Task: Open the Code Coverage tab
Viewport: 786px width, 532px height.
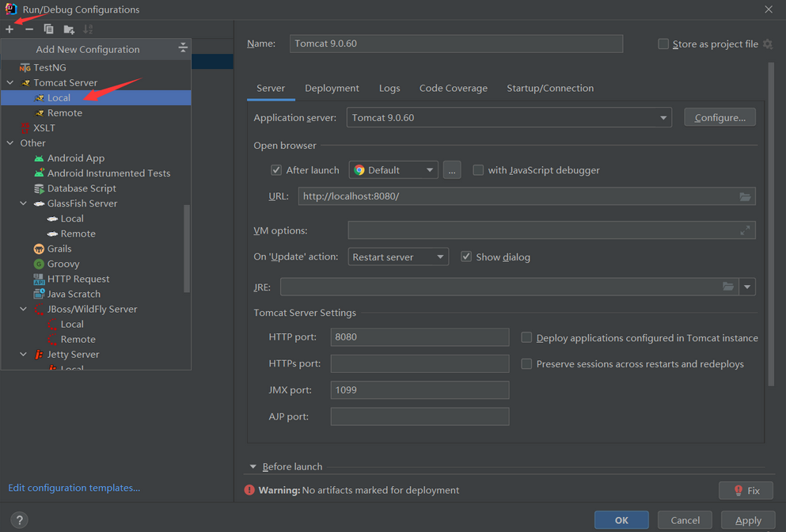Action: tap(453, 88)
